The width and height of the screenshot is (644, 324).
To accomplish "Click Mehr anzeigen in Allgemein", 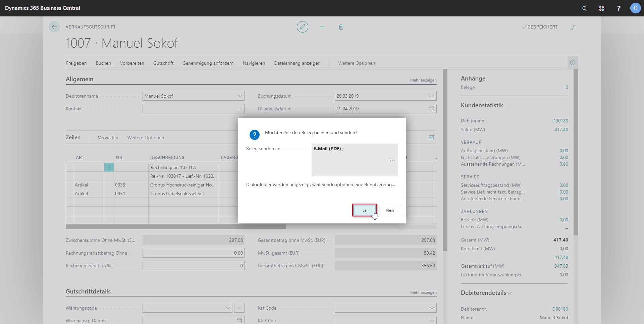I will (x=423, y=80).
